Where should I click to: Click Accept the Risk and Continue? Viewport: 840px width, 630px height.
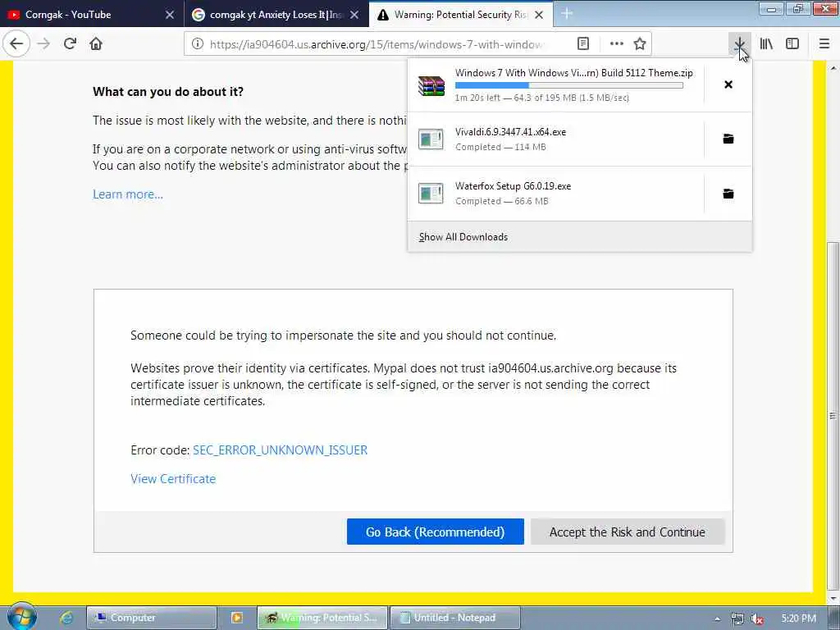click(x=628, y=532)
